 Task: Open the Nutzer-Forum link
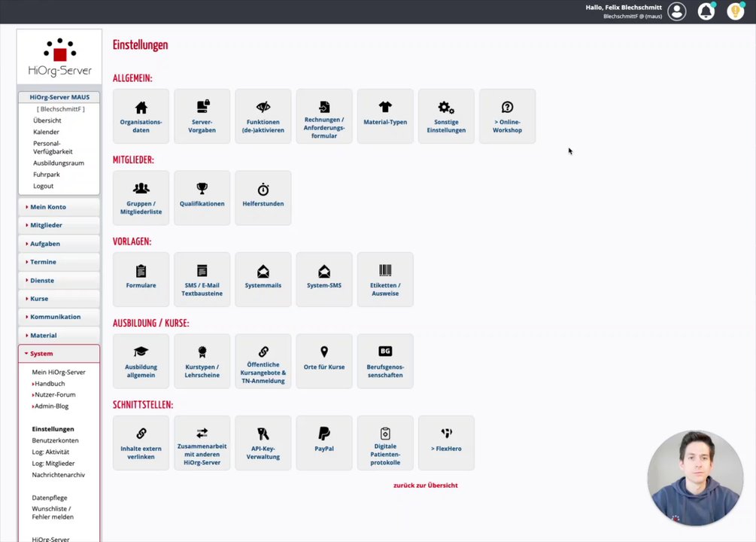(x=53, y=394)
